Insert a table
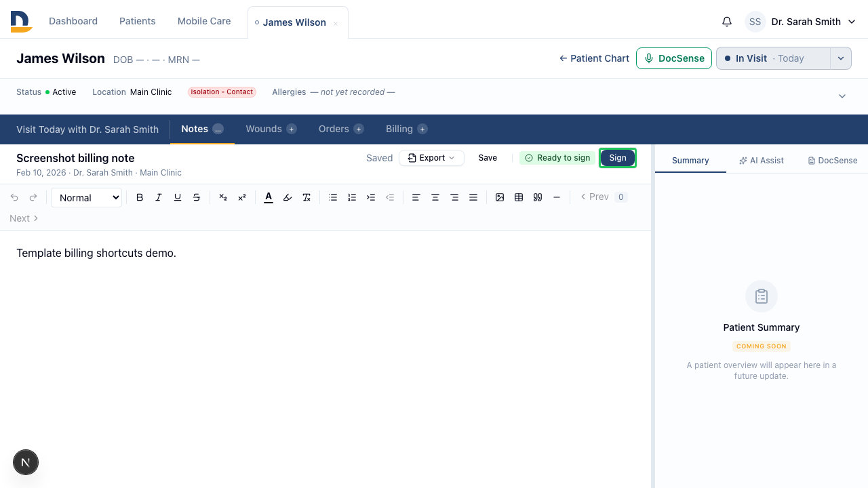Image resolution: width=868 pixels, height=488 pixels. coord(519,197)
